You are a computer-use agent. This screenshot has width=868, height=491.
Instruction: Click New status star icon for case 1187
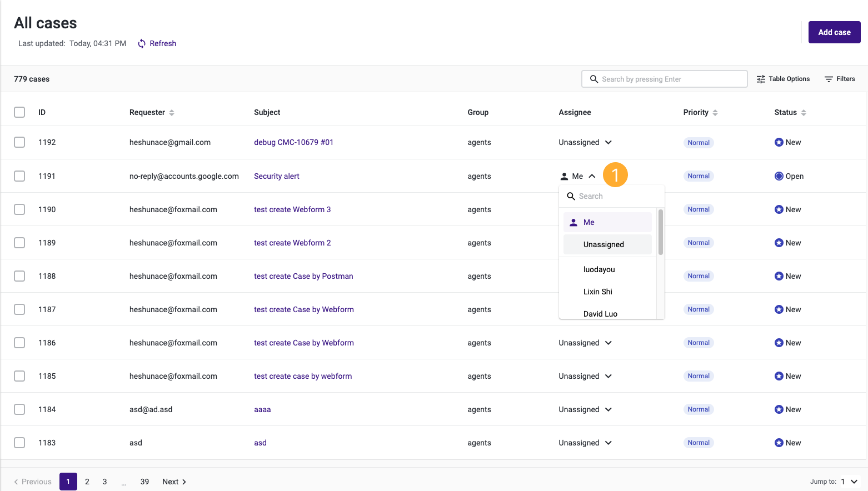pyautogui.click(x=779, y=309)
